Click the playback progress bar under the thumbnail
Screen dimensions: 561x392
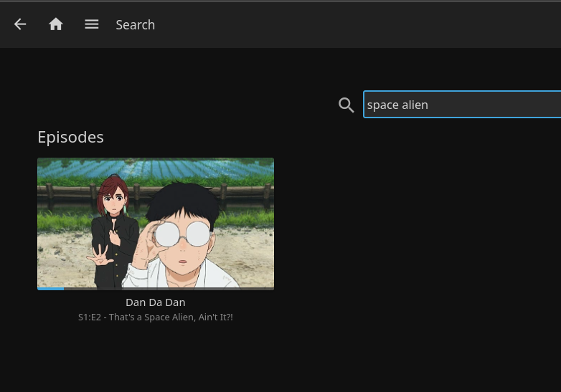coord(156,289)
